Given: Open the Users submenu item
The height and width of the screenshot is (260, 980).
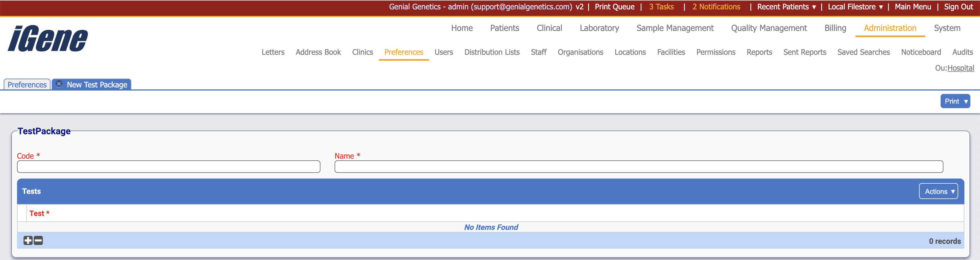Looking at the screenshot, I should [443, 52].
